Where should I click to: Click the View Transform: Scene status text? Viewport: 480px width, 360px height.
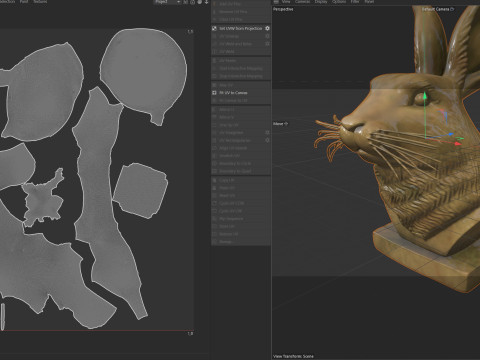293,356
